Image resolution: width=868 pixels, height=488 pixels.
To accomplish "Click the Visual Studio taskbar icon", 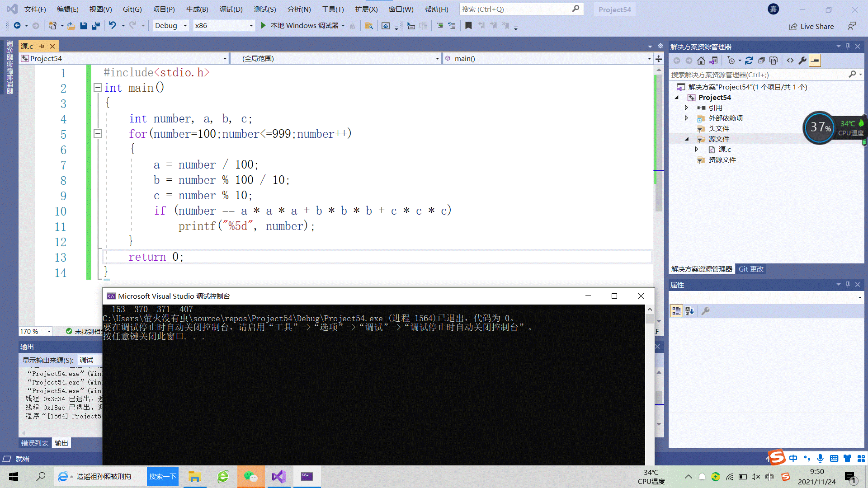I will click(x=278, y=477).
